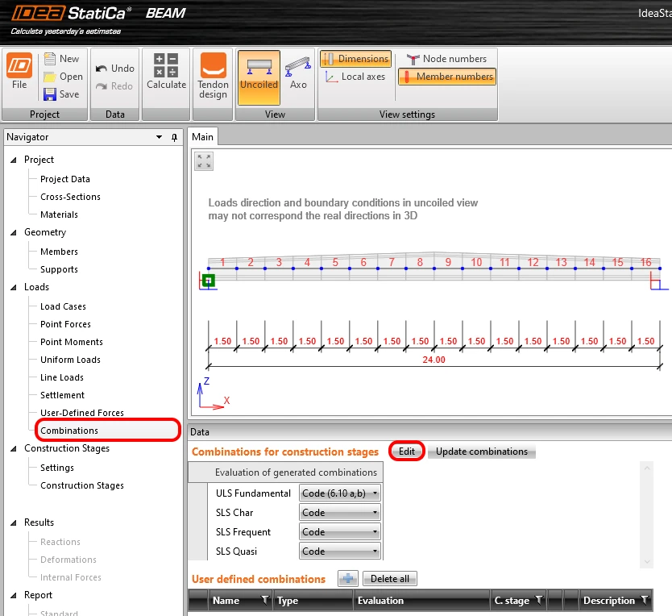Toggle Dimensions display
The image size is (672, 616).
pyautogui.click(x=355, y=59)
